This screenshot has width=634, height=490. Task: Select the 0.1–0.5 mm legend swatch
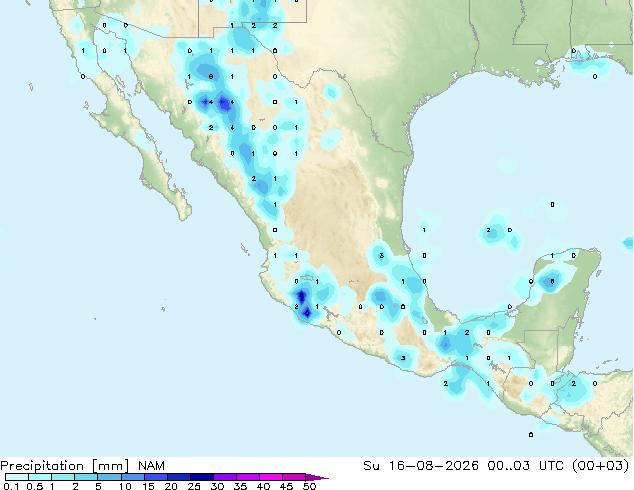coord(17,477)
